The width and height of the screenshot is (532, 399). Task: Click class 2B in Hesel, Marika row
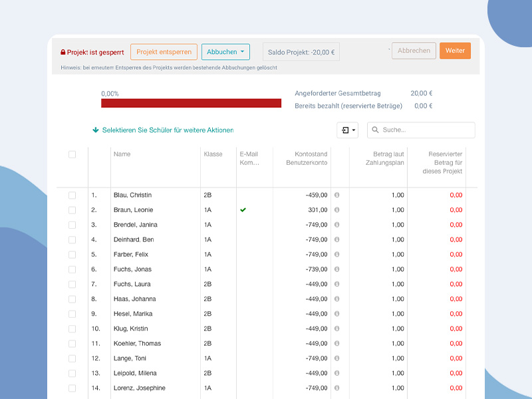click(207, 314)
